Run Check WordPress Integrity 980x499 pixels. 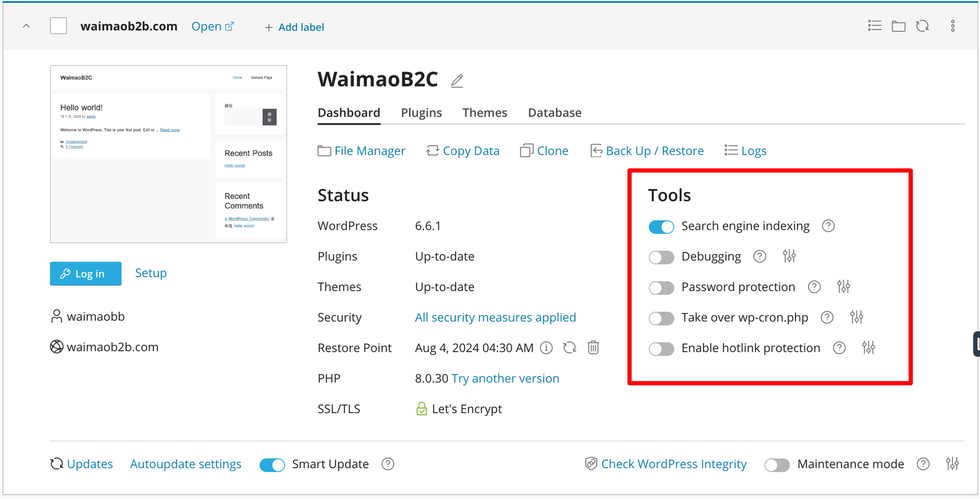click(666, 464)
